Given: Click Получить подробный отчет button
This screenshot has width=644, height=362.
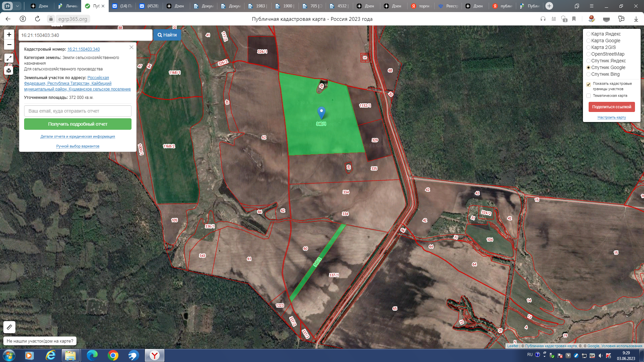Looking at the screenshot, I should [78, 124].
